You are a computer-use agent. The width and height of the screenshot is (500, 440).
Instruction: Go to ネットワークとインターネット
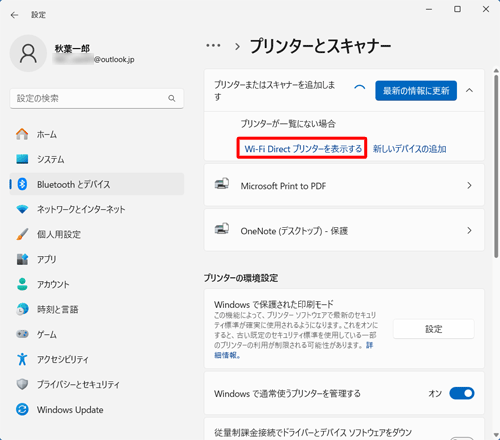(x=97, y=209)
